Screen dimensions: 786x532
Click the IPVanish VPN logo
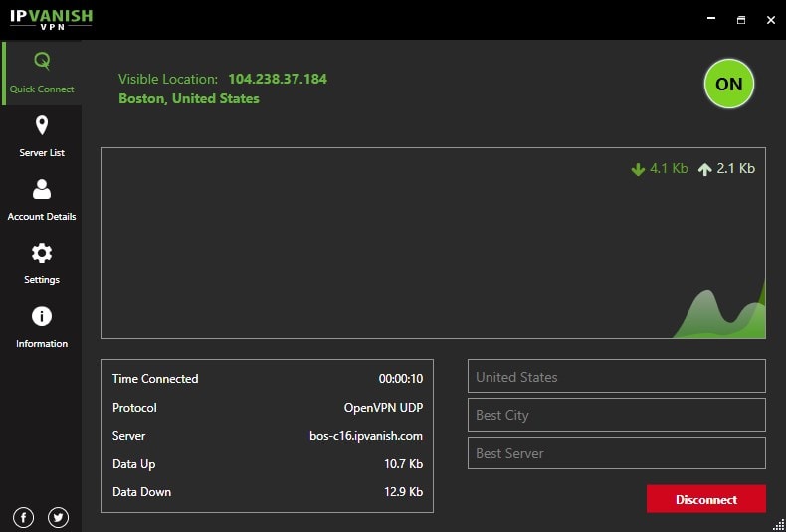tap(51, 19)
